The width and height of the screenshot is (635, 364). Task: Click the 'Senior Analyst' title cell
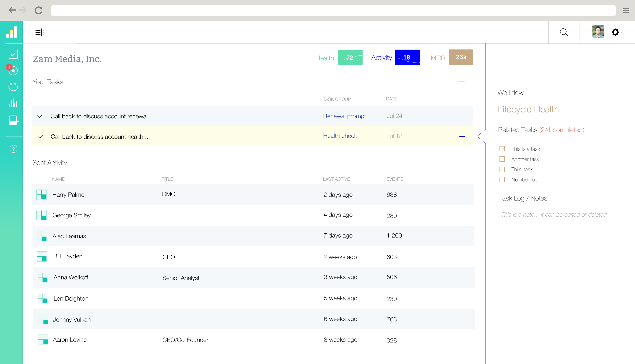(181, 278)
